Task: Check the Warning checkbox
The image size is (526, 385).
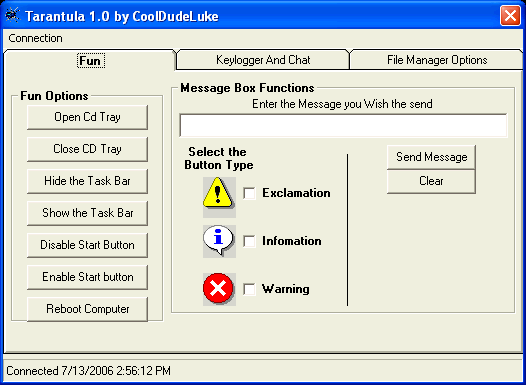Action: [x=249, y=289]
